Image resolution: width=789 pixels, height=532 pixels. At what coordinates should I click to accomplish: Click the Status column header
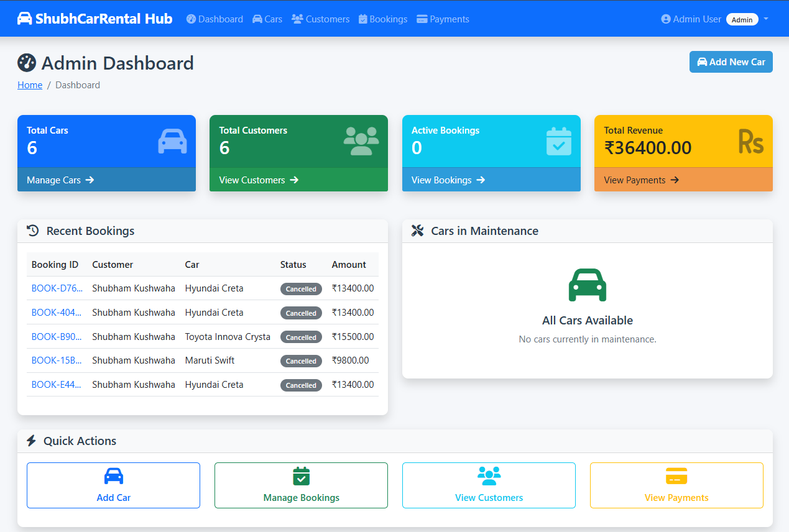pyautogui.click(x=293, y=265)
